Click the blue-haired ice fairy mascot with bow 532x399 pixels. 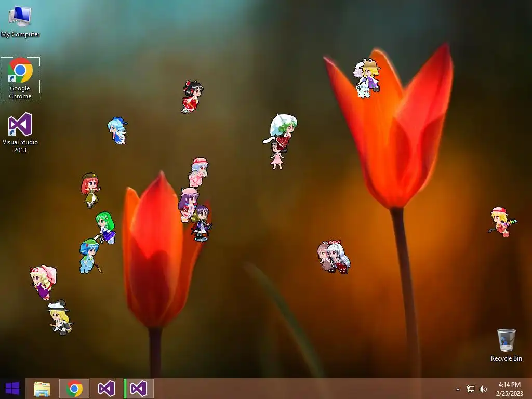click(117, 130)
